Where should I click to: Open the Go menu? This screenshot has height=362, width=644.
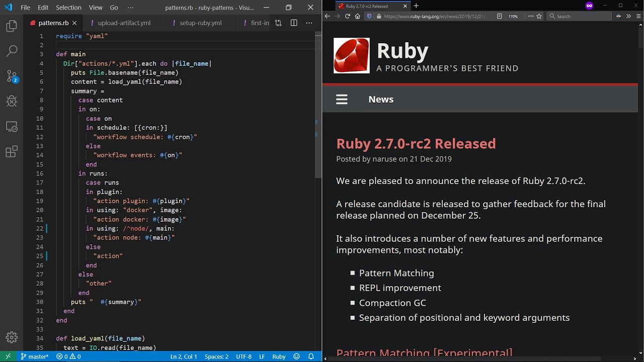114,8
